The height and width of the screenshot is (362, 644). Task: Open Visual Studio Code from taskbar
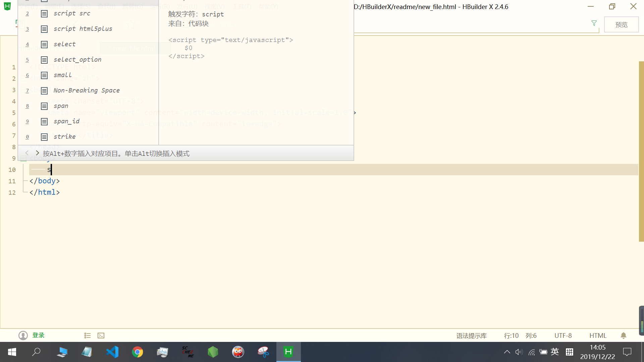[112, 352]
